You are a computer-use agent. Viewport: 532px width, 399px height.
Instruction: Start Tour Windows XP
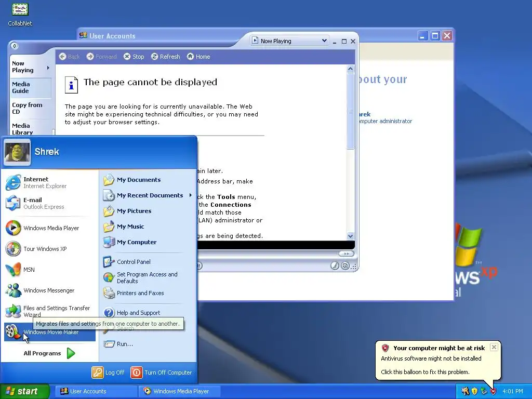click(x=49, y=249)
